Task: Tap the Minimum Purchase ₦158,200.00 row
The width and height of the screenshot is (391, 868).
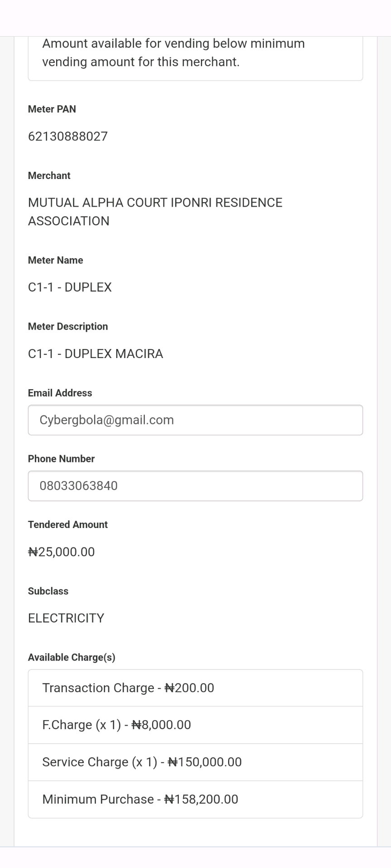Action: tap(195, 799)
